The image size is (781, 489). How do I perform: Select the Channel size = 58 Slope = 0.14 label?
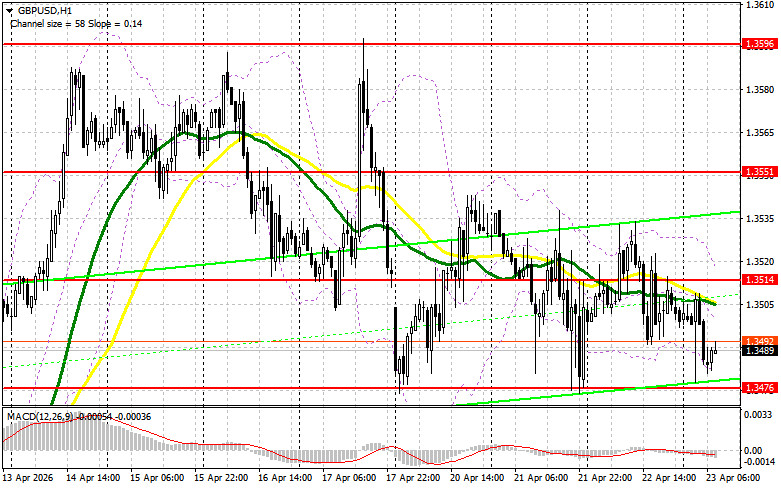76,24
